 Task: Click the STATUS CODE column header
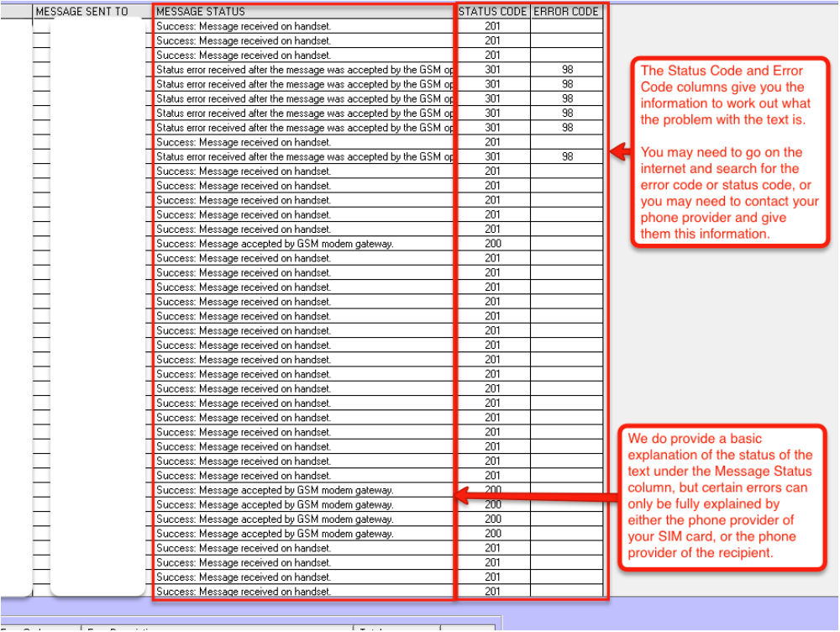pos(492,12)
